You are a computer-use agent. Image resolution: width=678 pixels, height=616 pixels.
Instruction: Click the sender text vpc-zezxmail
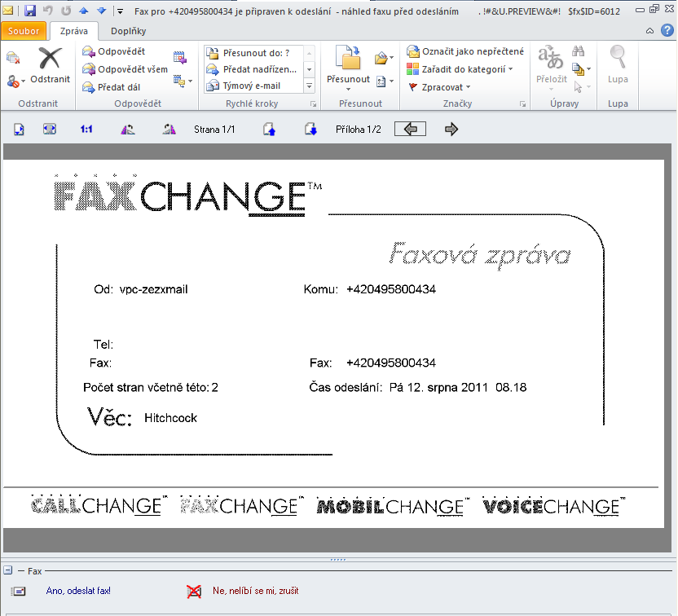tap(153, 289)
